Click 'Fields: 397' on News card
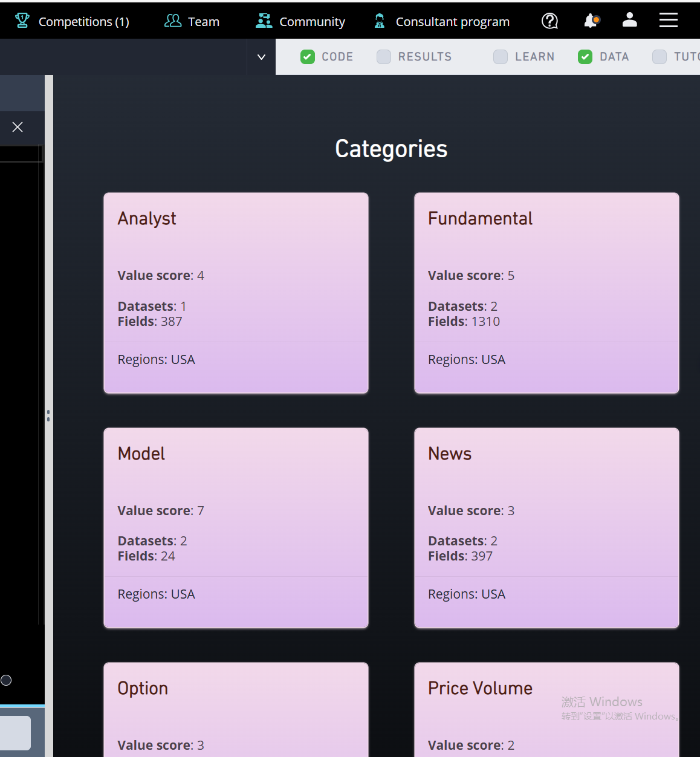This screenshot has height=757, width=700. click(460, 556)
